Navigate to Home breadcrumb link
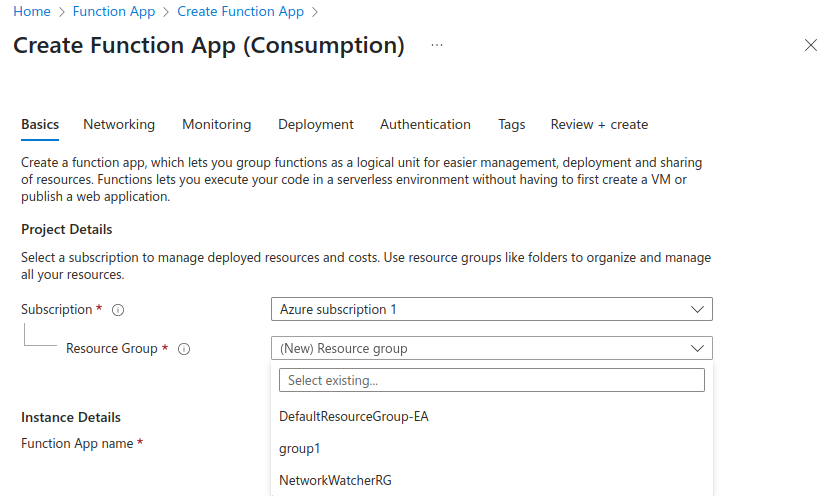This screenshot has height=496, width=825. click(31, 12)
